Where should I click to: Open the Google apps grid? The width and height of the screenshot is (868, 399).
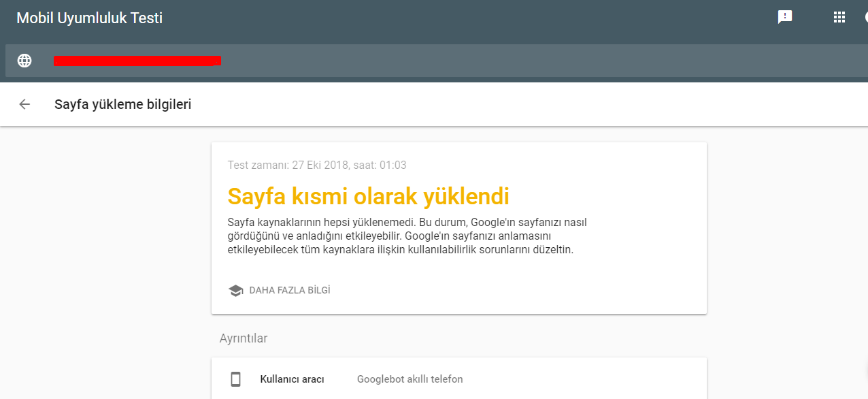839,18
